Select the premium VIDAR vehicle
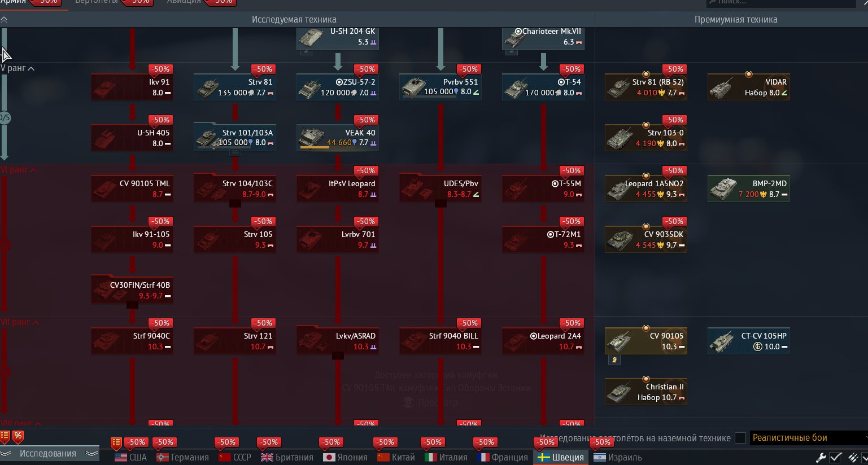The height and width of the screenshot is (465, 868). point(748,87)
